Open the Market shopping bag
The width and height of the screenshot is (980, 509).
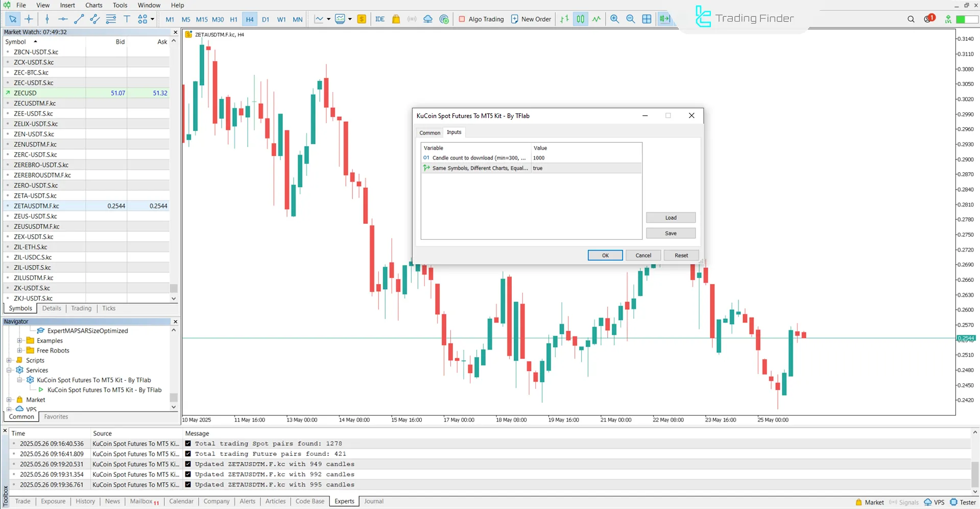396,19
